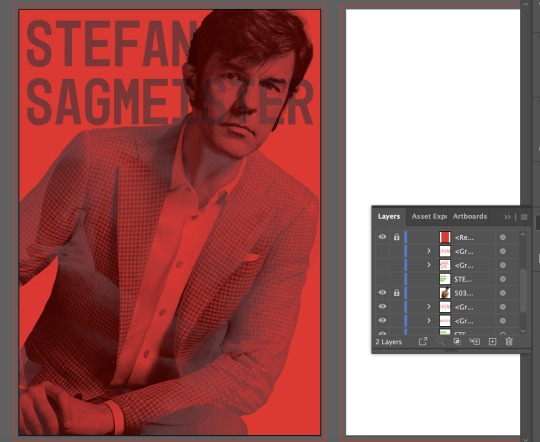
Task: Click the Create New Sublayer icon
Action: pyautogui.click(x=475, y=341)
